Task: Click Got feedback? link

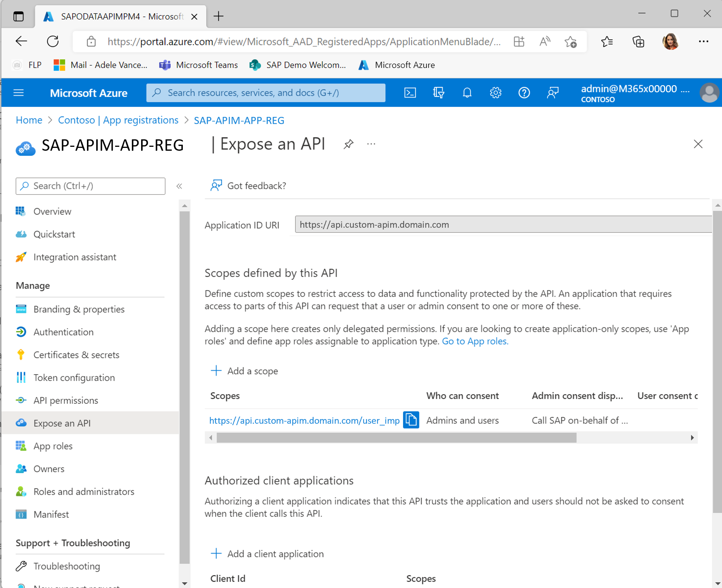Action: [x=247, y=185]
